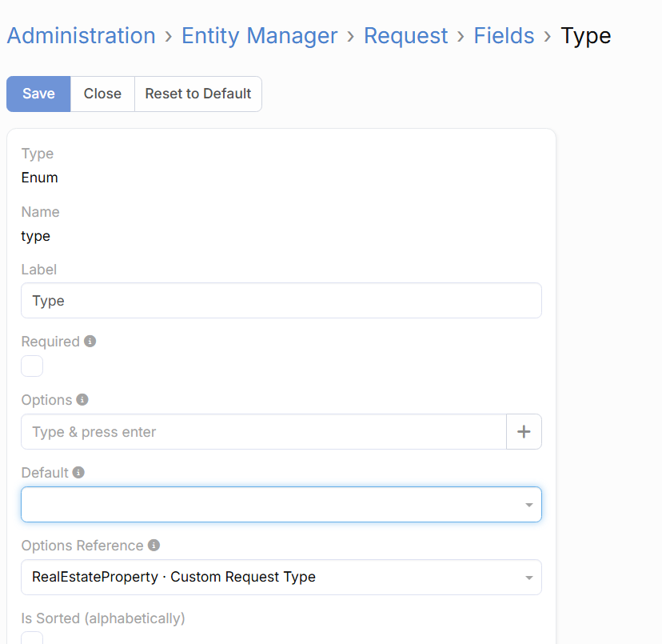Enable the Required checkbox
662x644 pixels.
(x=32, y=366)
